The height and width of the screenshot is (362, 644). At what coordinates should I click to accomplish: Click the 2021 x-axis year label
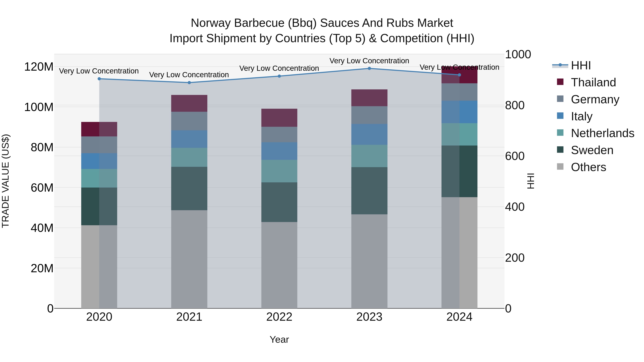click(x=189, y=317)
